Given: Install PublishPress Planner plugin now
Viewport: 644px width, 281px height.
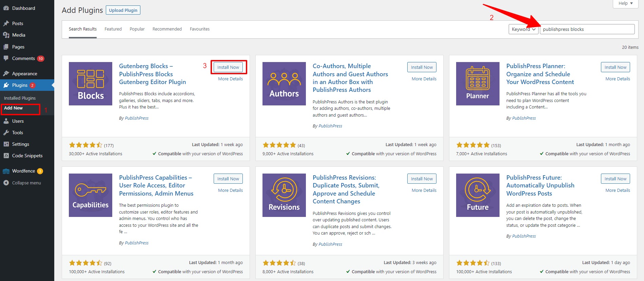Looking at the screenshot, I should point(616,67).
